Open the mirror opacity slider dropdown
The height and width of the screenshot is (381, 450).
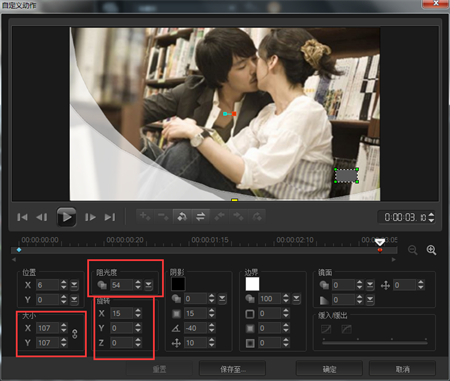tap(370, 285)
